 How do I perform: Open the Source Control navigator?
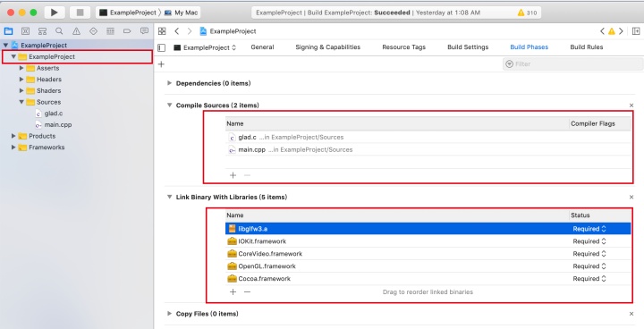tap(25, 31)
